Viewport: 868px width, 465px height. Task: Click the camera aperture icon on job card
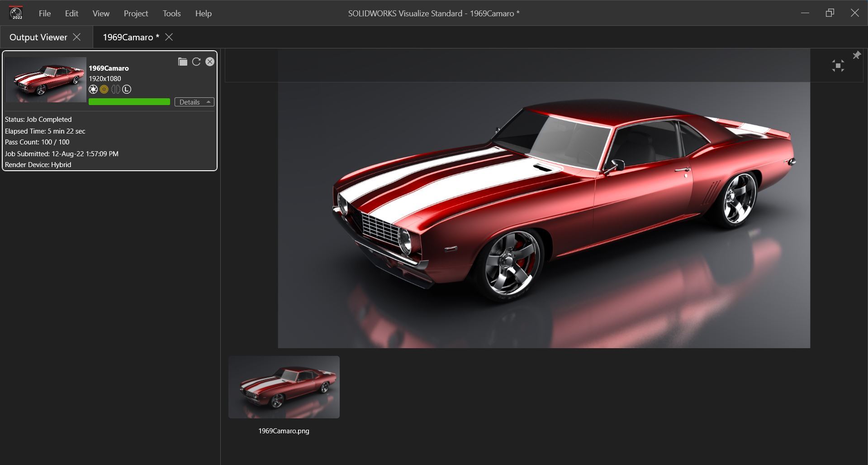93,89
